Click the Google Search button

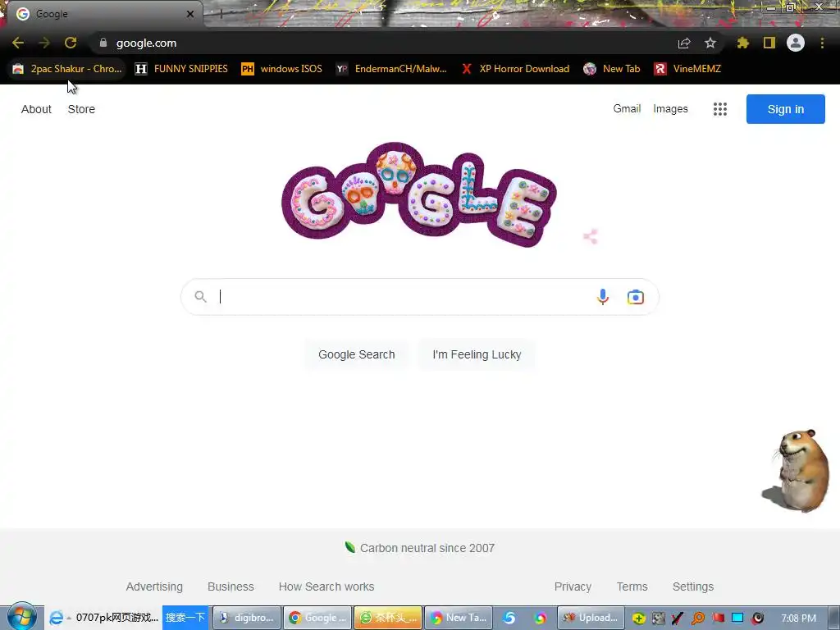pyautogui.click(x=356, y=354)
